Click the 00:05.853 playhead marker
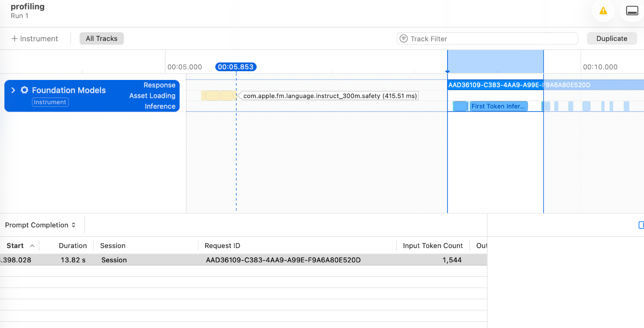Image resolution: width=644 pixels, height=328 pixels. pyautogui.click(x=236, y=67)
